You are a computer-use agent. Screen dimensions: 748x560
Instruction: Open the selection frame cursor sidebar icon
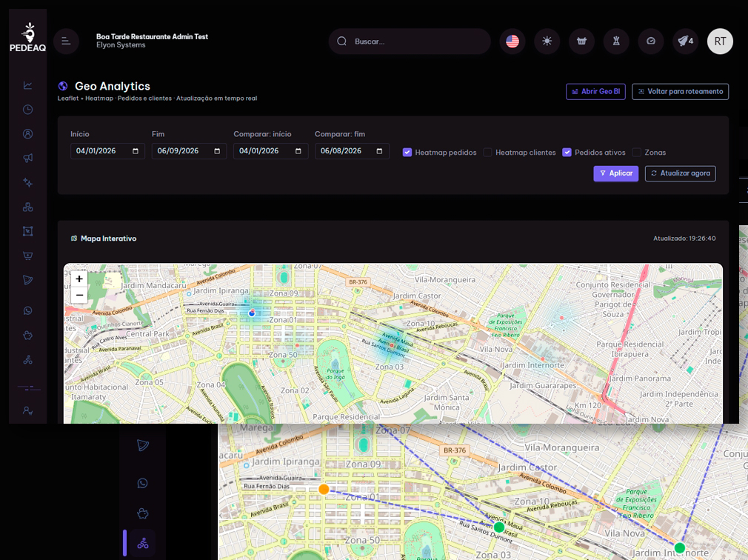click(x=27, y=231)
